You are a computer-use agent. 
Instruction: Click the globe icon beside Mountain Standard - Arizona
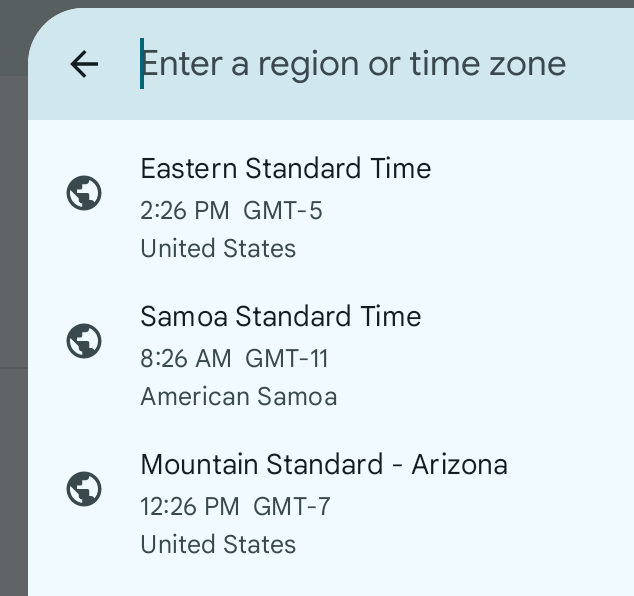[x=84, y=489]
